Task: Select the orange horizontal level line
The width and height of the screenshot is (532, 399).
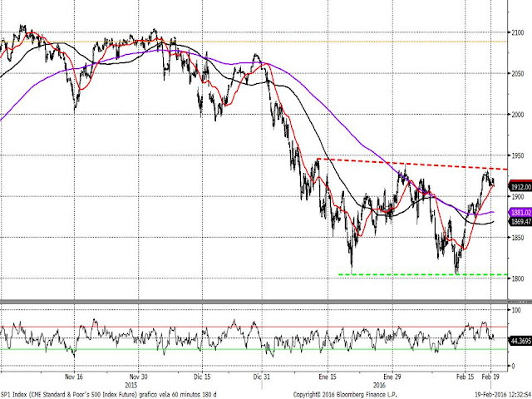Action: 254,42
